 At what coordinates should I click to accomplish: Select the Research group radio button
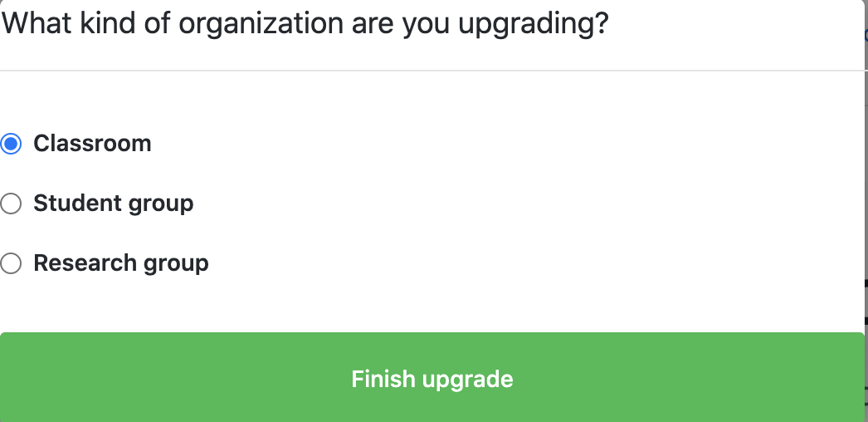(11, 263)
